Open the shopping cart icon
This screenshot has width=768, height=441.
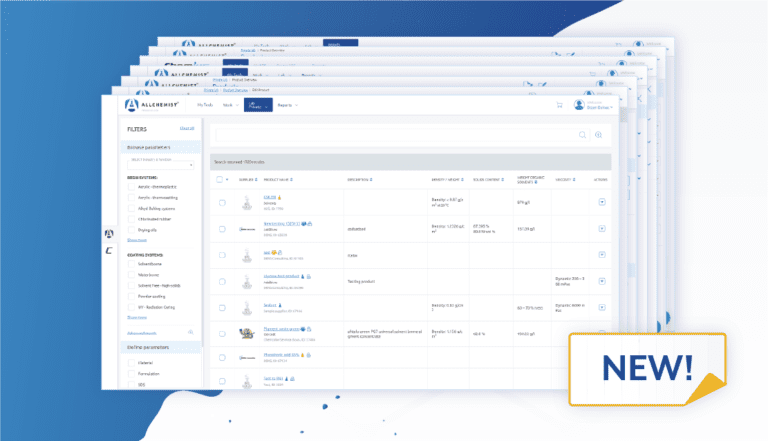pyautogui.click(x=559, y=105)
